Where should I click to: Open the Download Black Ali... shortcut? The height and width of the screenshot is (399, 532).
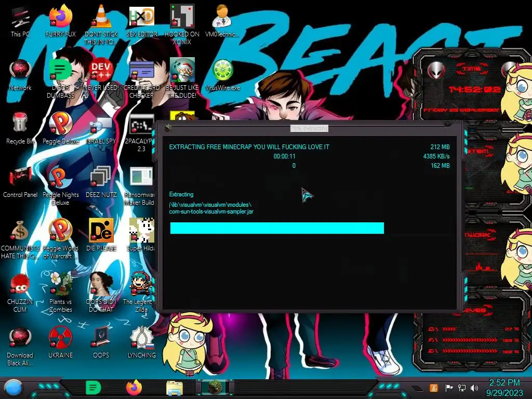pos(20,338)
